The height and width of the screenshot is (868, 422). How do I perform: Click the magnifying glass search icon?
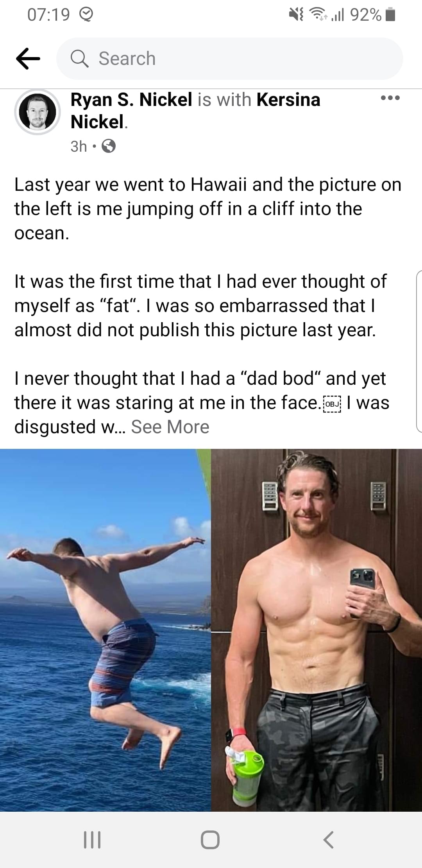[79, 59]
